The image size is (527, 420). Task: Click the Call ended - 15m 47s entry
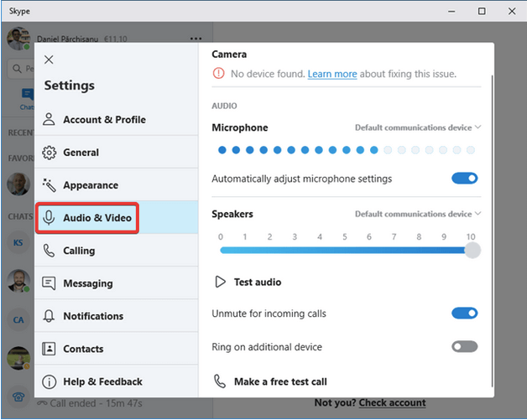tap(90, 403)
